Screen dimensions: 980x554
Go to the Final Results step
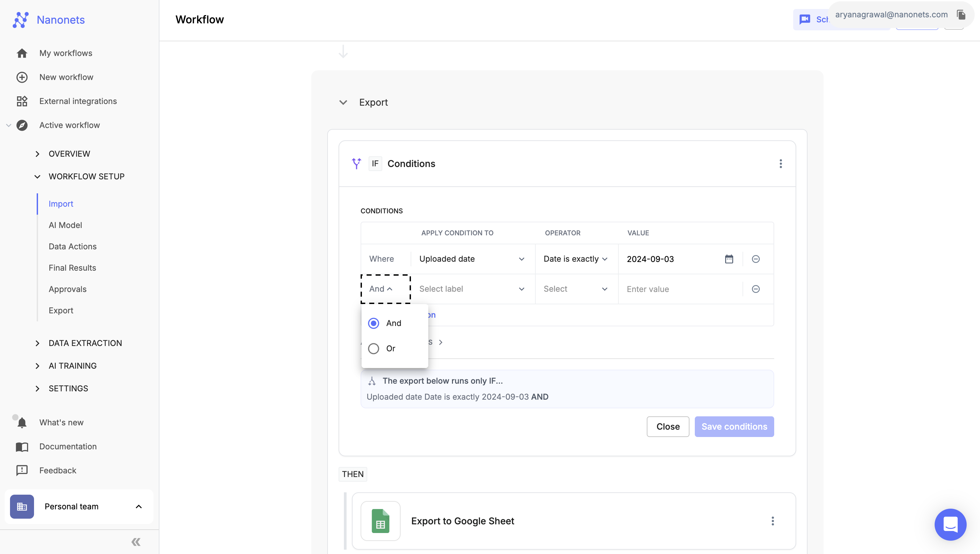pos(72,268)
